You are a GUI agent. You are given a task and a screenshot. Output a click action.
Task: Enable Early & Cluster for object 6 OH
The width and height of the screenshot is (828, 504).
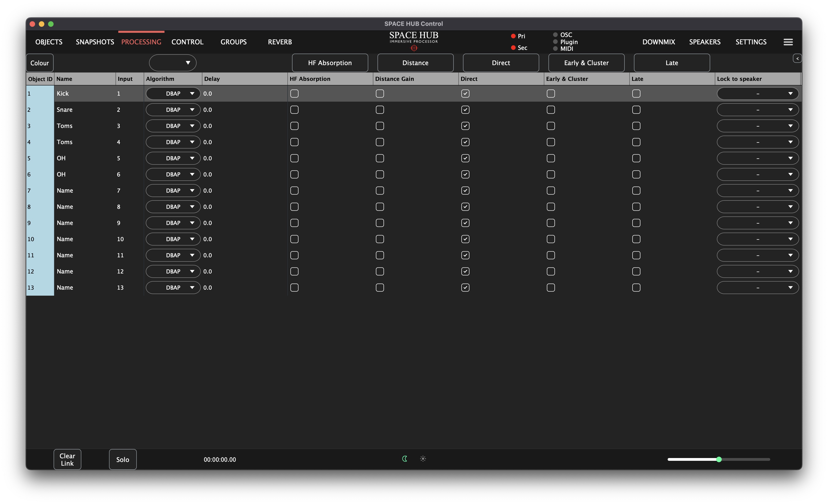tap(551, 174)
